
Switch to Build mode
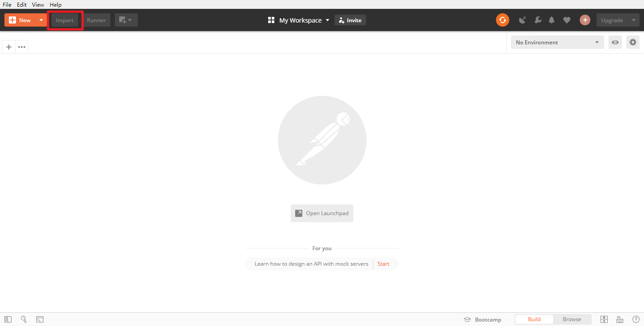pyautogui.click(x=534, y=319)
